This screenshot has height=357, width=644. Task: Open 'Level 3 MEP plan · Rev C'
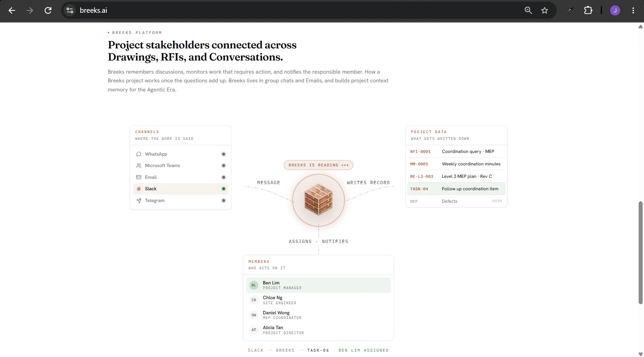point(467,176)
